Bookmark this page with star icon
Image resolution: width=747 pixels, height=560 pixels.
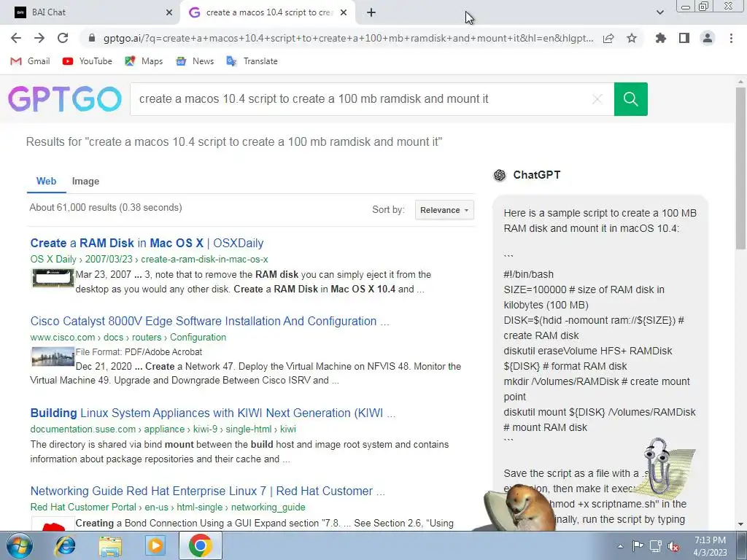[x=632, y=38]
